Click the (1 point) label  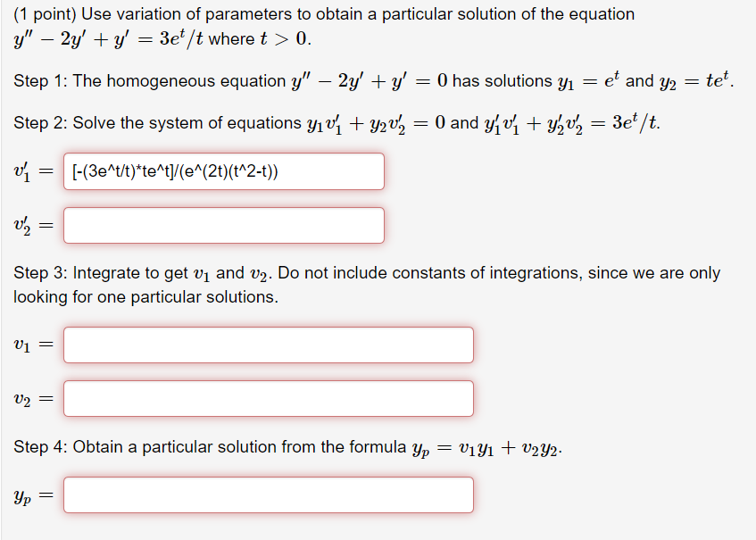click(x=42, y=14)
